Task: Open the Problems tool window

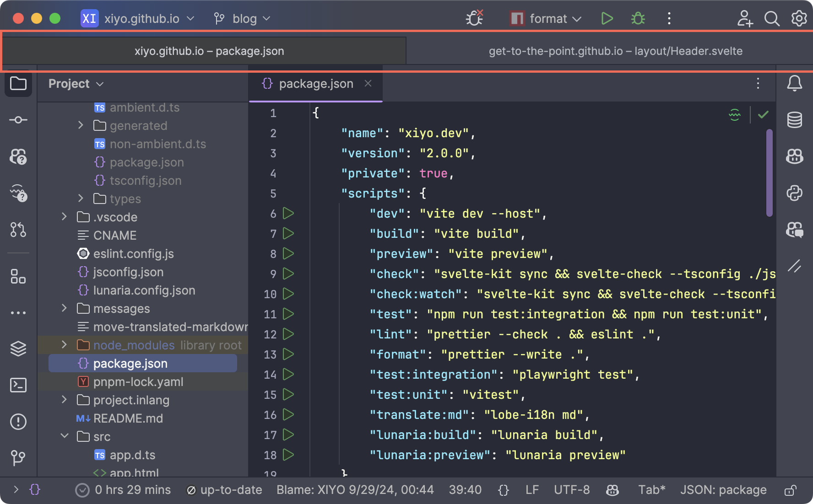Action: (x=18, y=422)
